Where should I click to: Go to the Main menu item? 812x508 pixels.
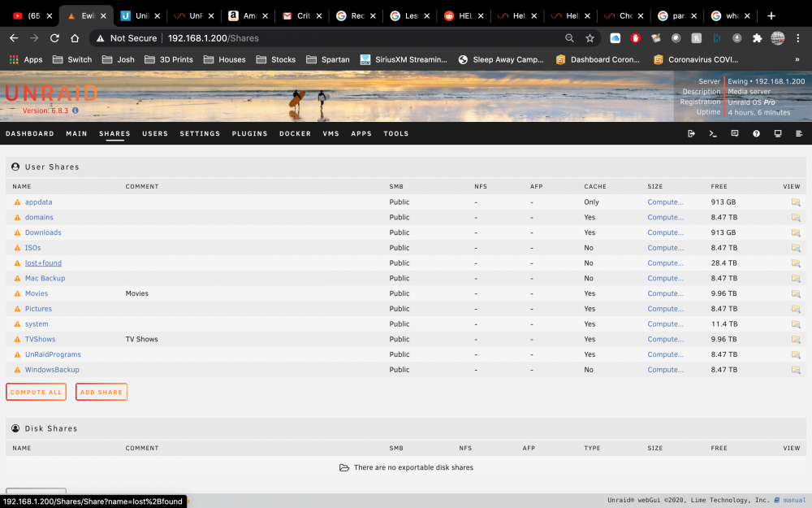point(76,134)
